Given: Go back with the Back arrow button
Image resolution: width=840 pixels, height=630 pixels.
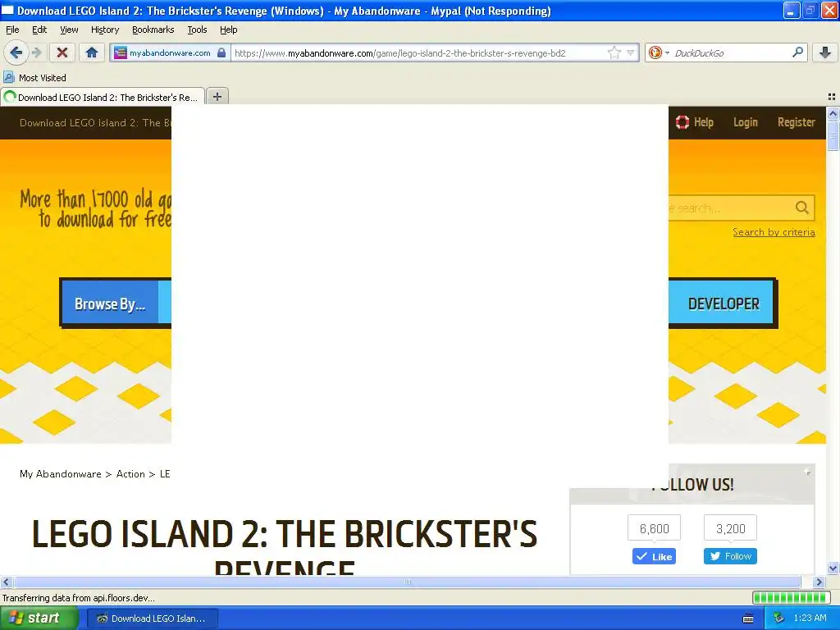Looking at the screenshot, I should click(16, 52).
